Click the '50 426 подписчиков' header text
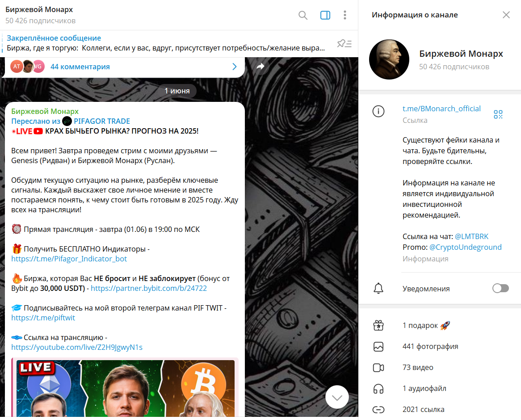Viewport: 521px width, 420px height. tap(40, 21)
